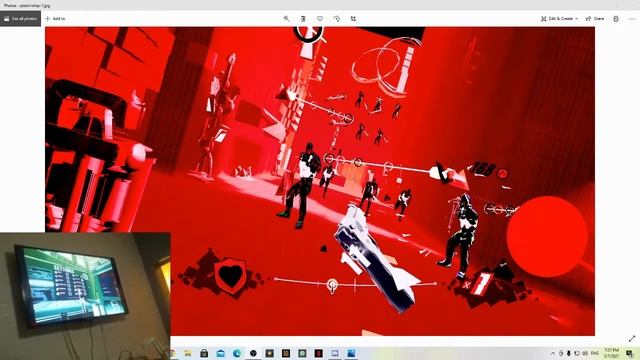Click the microphone tray icon
The image size is (640, 360).
569,353
